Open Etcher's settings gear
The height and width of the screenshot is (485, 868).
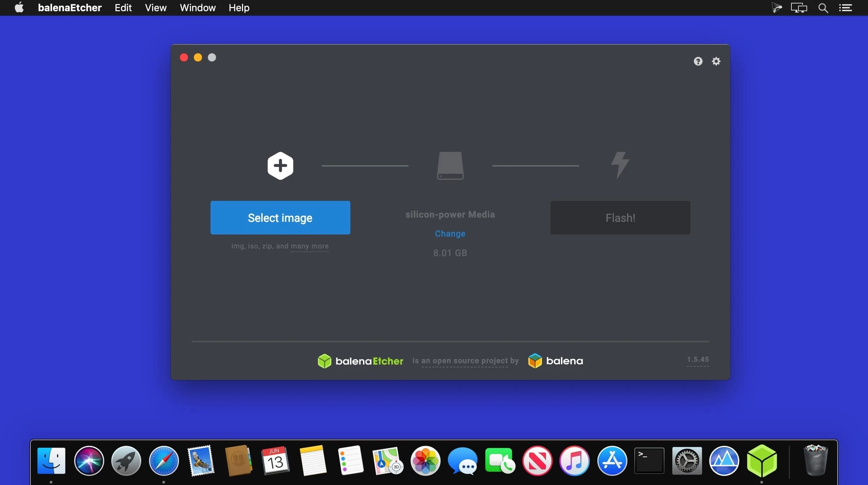[716, 61]
